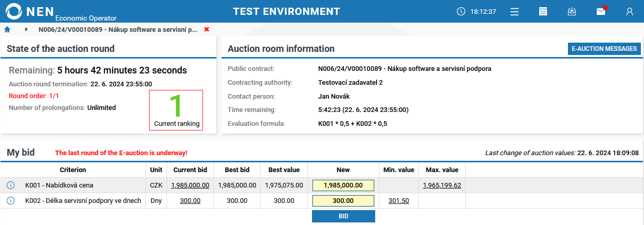Click the K002 min value 301.50 link
644x225 pixels.
tap(399, 201)
